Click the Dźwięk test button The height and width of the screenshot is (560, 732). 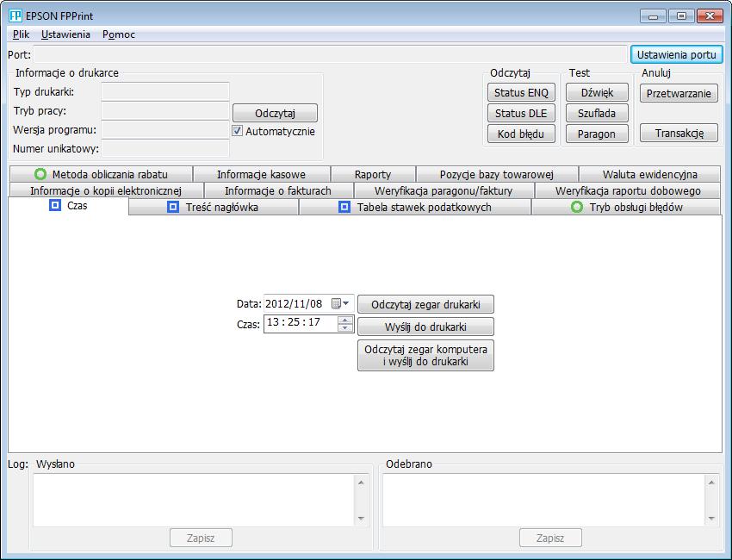pyautogui.click(x=597, y=92)
